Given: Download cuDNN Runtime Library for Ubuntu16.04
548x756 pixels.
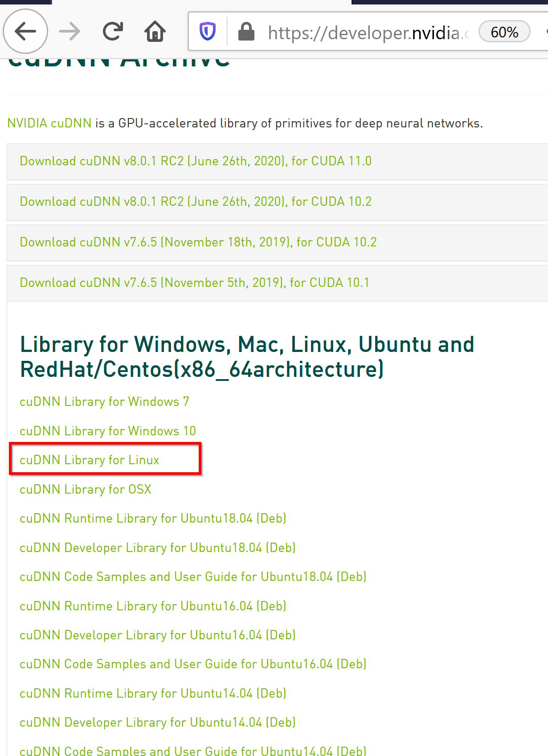Looking at the screenshot, I should [153, 606].
